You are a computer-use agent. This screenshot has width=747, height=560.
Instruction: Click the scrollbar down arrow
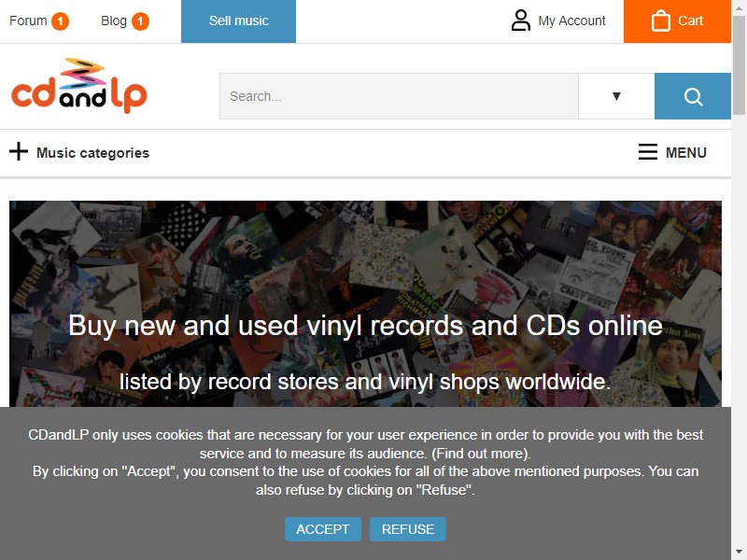pos(739,552)
